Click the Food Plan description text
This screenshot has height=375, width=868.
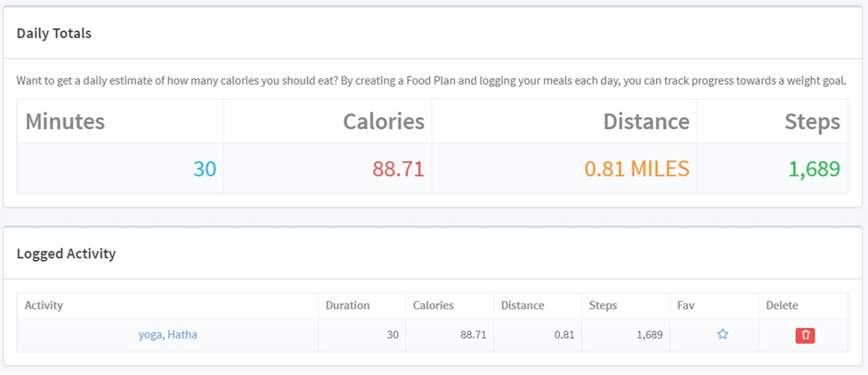pyautogui.click(x=432, y=81)
